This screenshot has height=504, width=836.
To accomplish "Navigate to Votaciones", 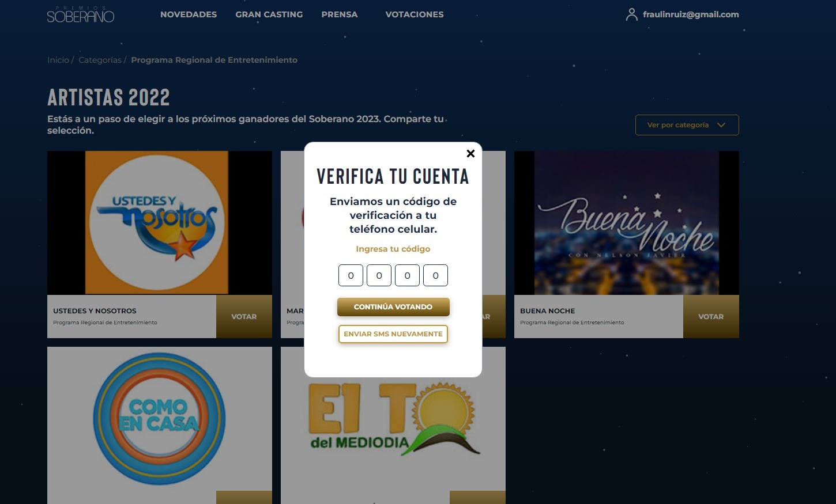I will [x=414, y=14].
